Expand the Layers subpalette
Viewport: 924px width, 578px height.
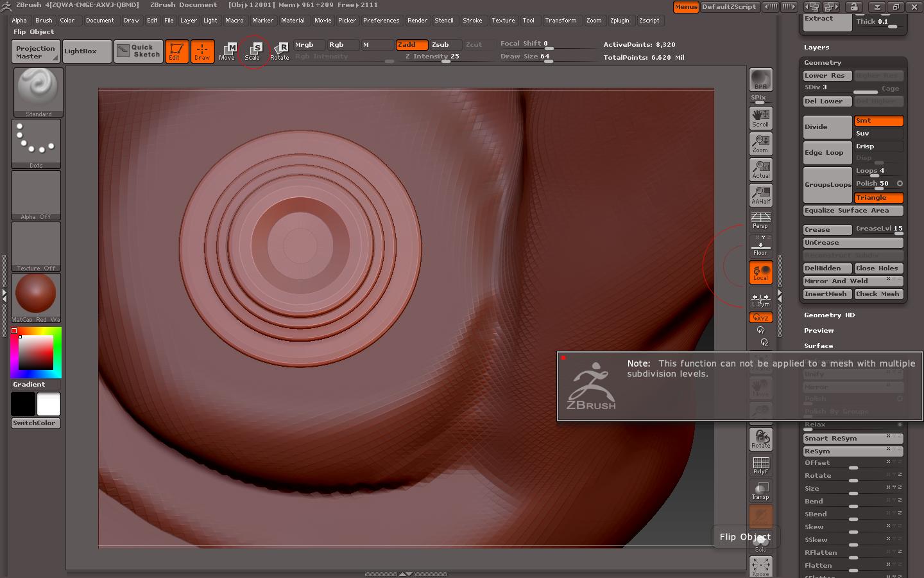click(816, 48)
